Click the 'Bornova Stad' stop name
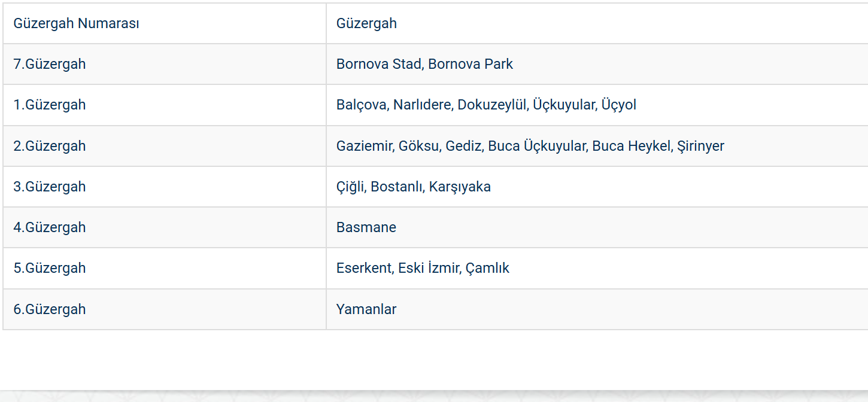868x402 pixels. pos(378,64)
